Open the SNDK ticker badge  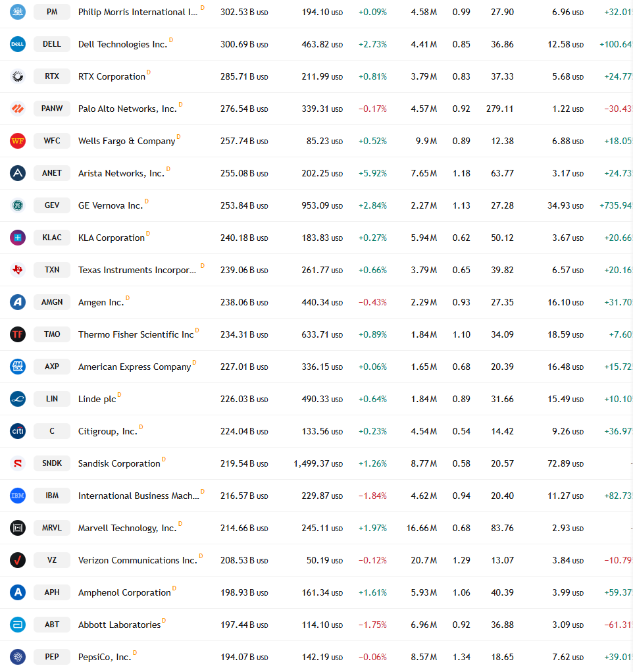click(x=52, y=463)
